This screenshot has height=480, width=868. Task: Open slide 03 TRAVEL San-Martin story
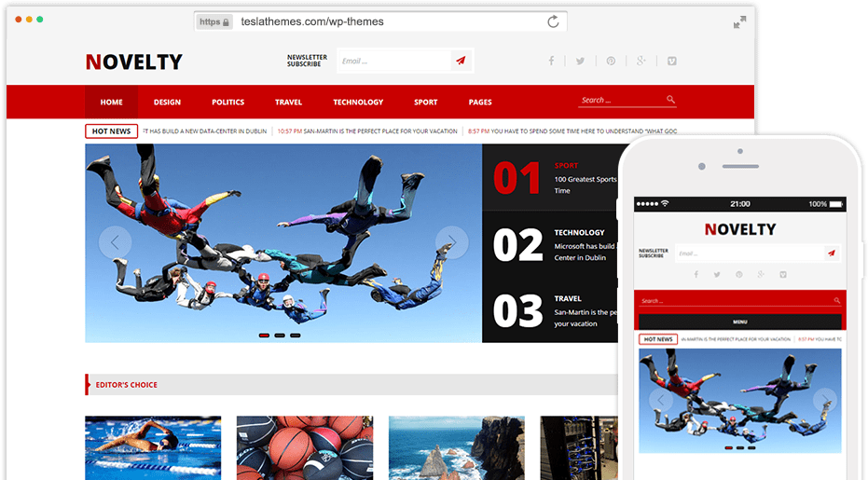pyautogui.click(x=550, y=310)
